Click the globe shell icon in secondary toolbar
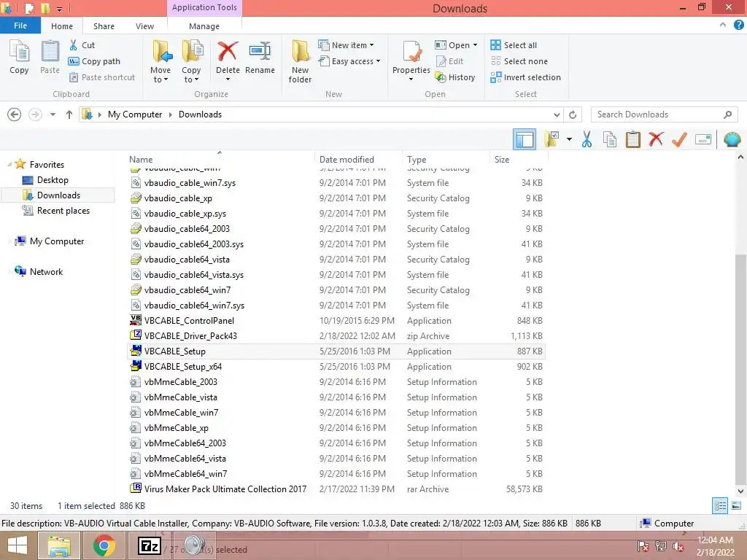 tap(732, 139)
